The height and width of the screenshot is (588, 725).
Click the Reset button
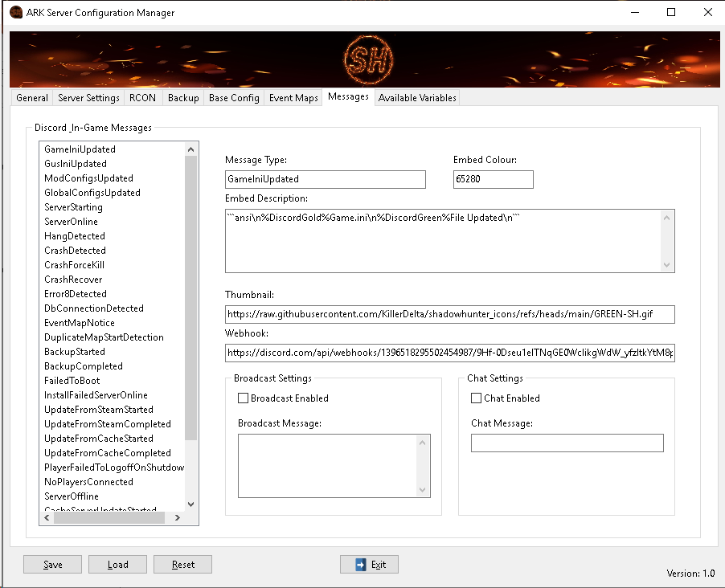coord(182,565)
